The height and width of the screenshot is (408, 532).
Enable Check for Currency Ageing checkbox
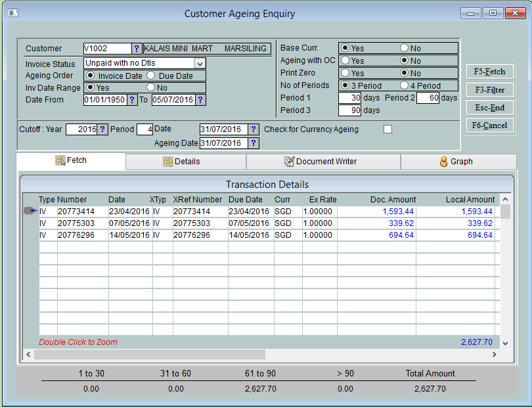pyautogui.click(x=388, y=129)
